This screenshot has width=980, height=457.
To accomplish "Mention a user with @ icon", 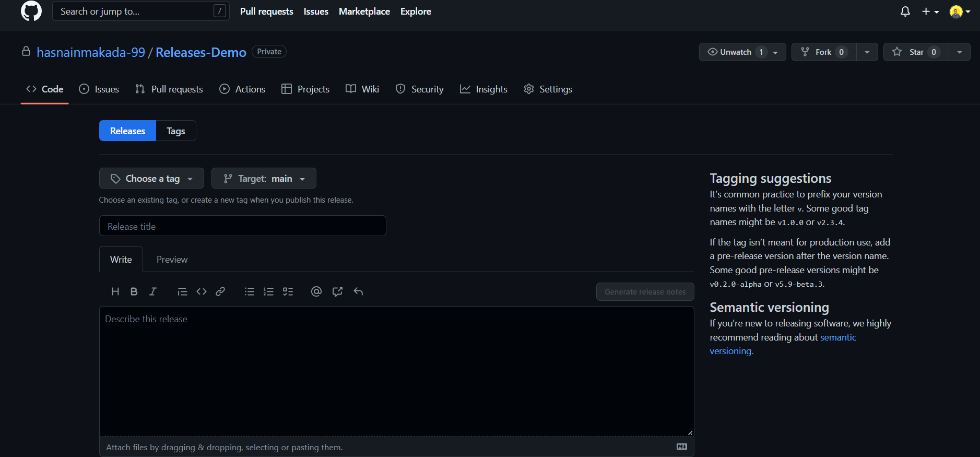I will [316, 291].
